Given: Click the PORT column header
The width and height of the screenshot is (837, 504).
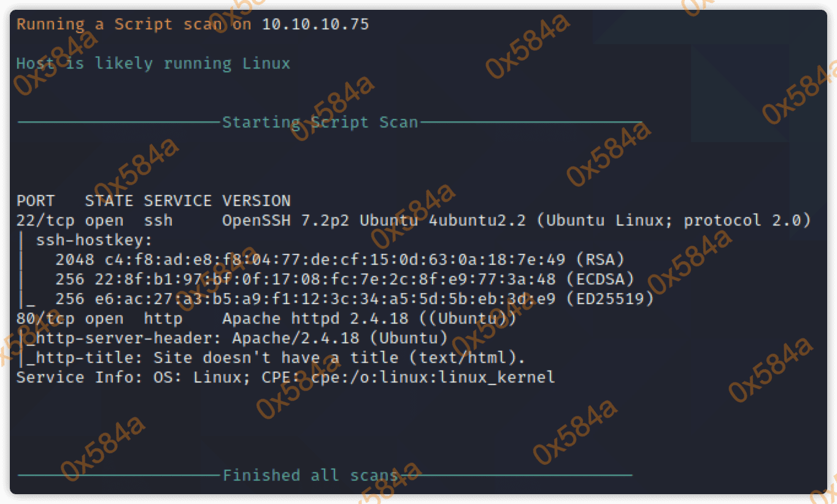Looking at the screenshot, I should pyautogui.click(x=36, y=201).
